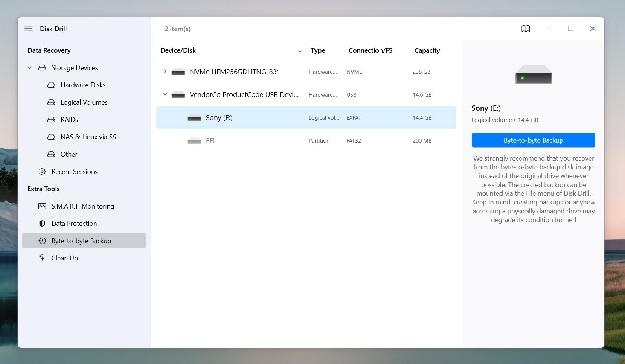Click the blue Byte-to-byte Backup button

533,140
